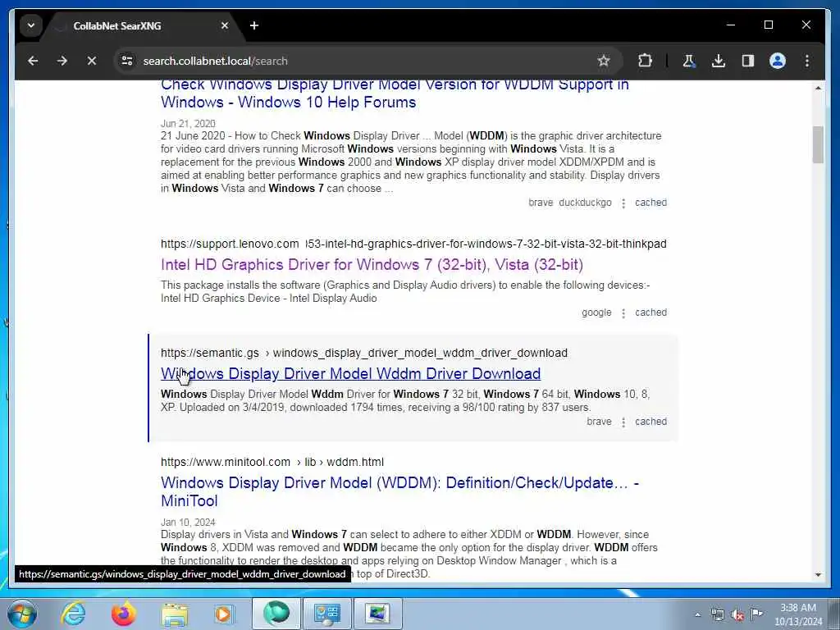Open the clock showing 3:38 AM
The width and height of the screenshot is (840, 630).
point(798,614)
